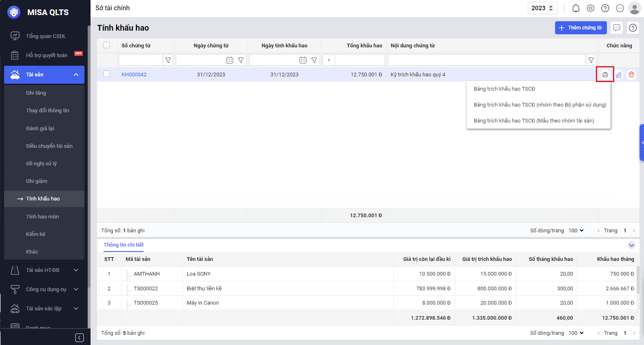644x345 pixels.
Task: Open the rows-per-page dropdown in upper table
Action: point(576,231)
